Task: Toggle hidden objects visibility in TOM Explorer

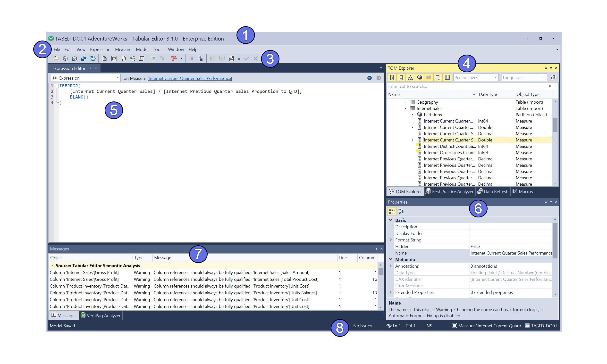Action: coord(438,77)
